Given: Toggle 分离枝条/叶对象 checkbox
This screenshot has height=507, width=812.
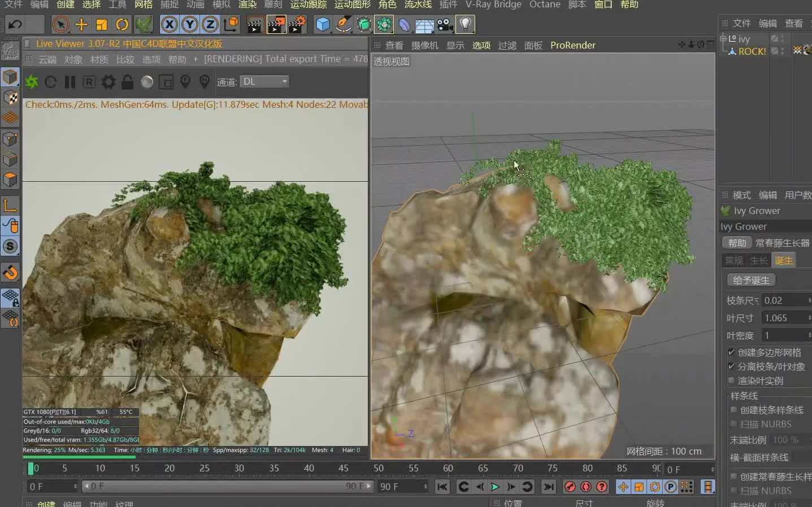Looking at the screenshot, I should coord(731,366).
